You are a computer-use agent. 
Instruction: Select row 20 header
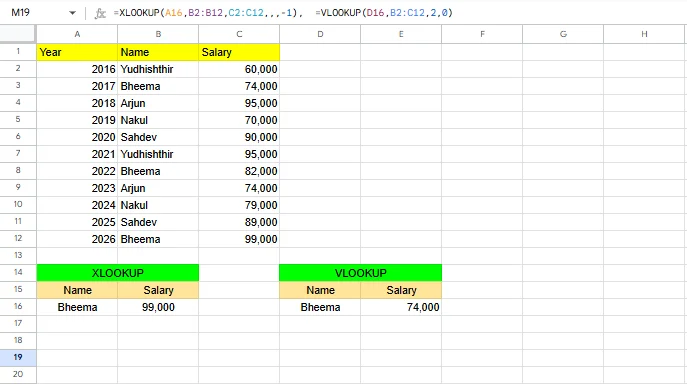[18, 374]
